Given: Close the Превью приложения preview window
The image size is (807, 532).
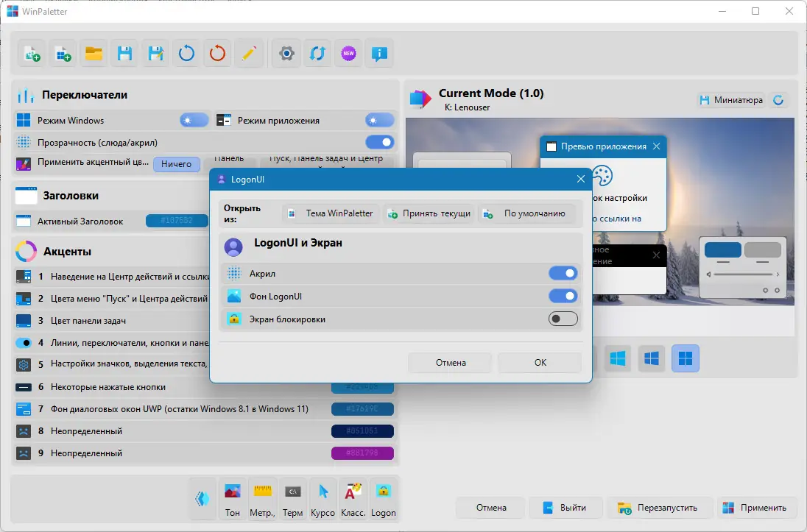Looking at the screenshot, I should click(656, 146).
